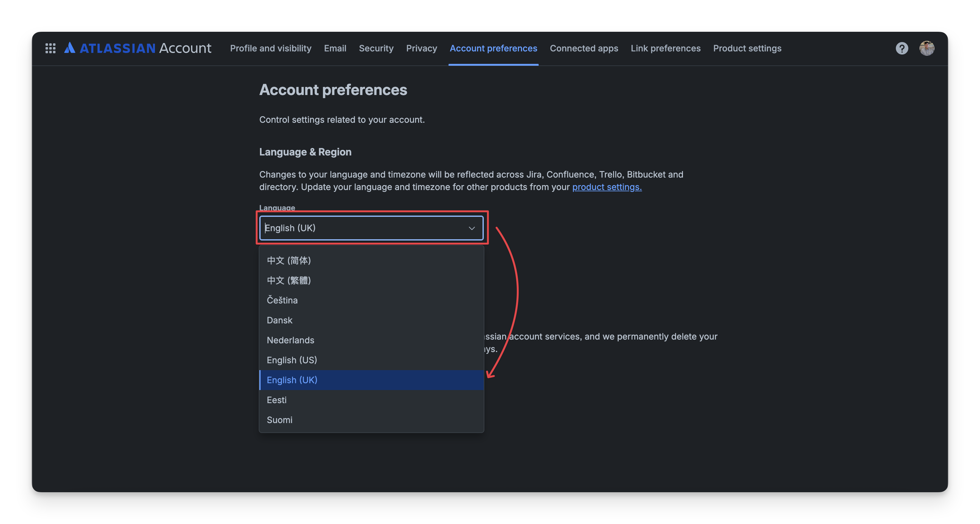Choose Dansk from the language list

coord(280,320)
